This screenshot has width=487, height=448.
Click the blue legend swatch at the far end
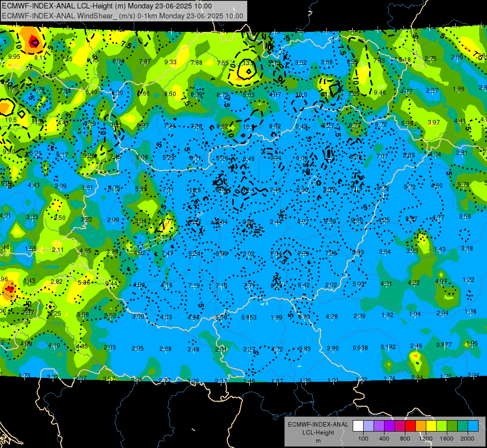pyautogui.click(x=473, y=426)
